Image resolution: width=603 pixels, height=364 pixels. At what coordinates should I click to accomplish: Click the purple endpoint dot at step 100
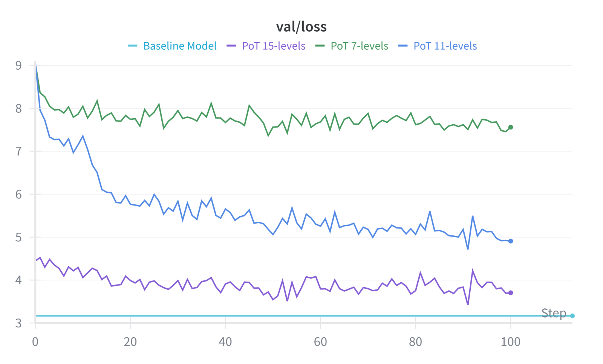tap(511, 292)
